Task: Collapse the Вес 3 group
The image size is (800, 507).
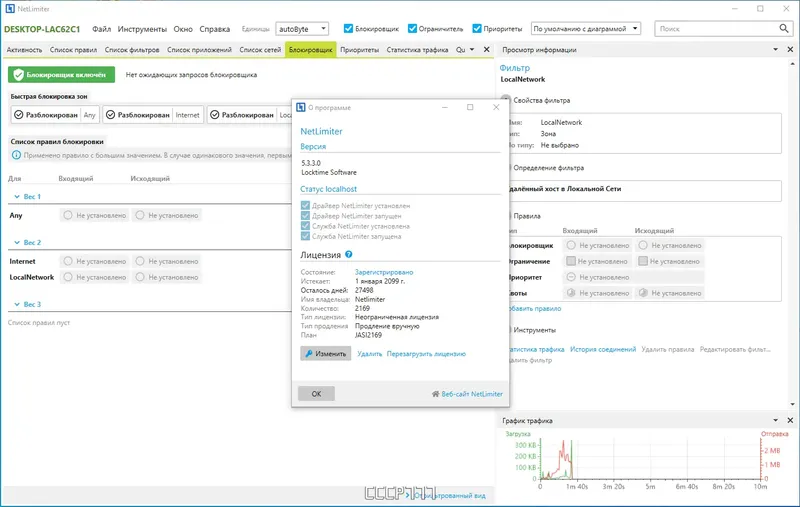Action: pos(17,304)
